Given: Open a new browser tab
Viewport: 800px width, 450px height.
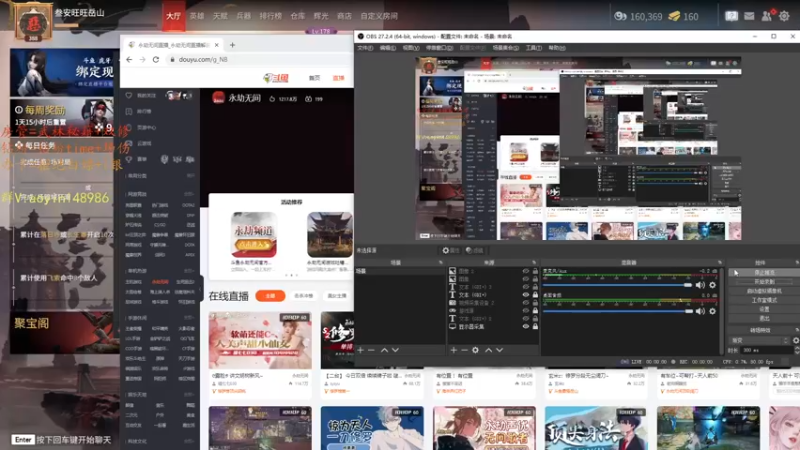Looking at the screenshot, I should 233,45.
